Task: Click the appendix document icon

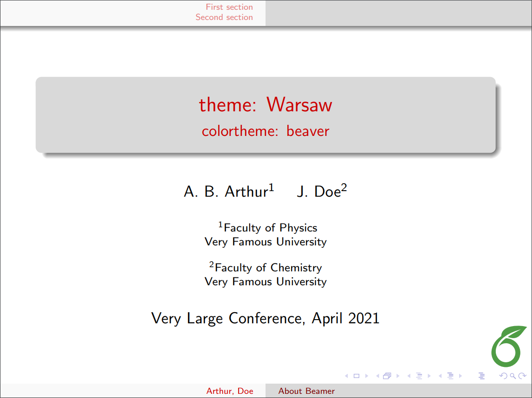Action: coord(481,376)
